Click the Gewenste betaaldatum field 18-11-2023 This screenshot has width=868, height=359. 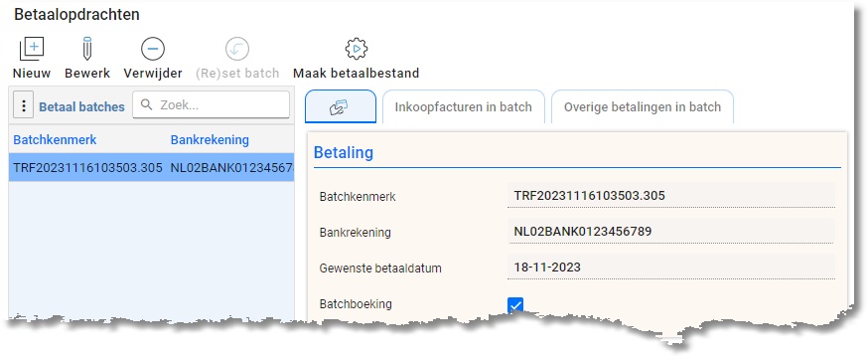point(670,268)
